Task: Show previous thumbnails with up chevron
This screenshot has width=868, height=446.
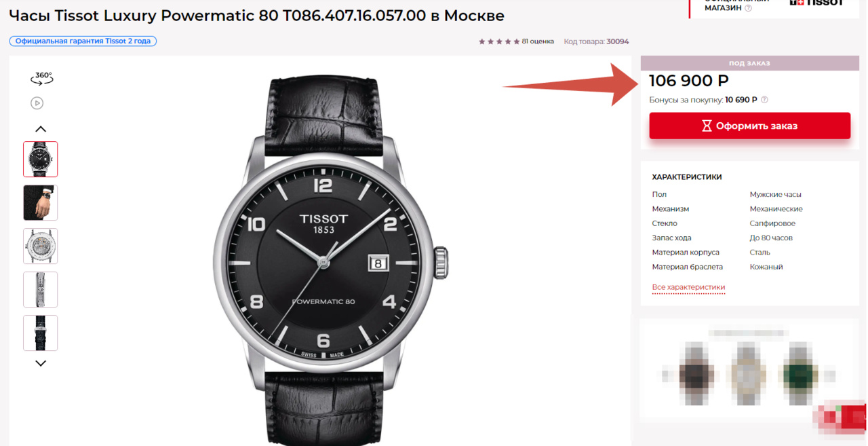Action: coord(41,129)
